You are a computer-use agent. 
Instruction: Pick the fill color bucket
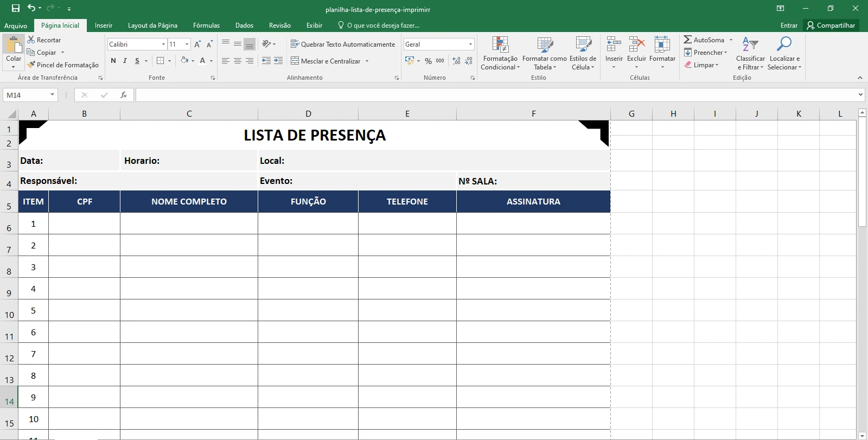coord(184,61)
